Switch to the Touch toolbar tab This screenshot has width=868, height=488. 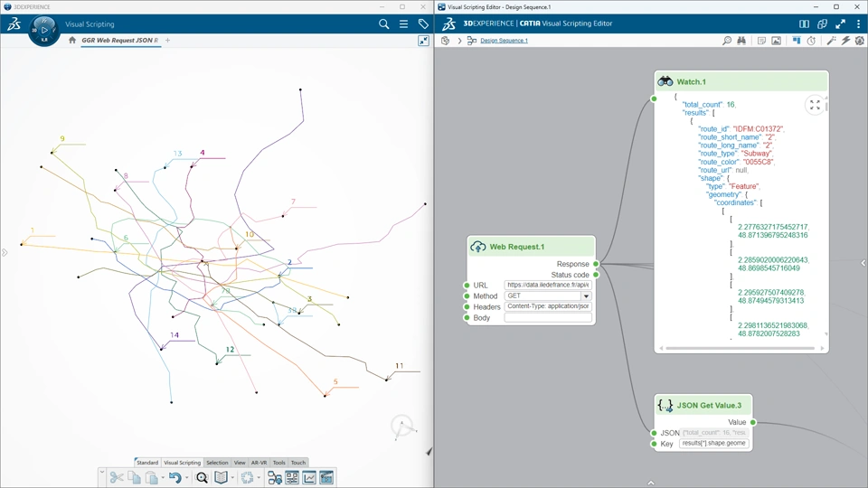point(298,463)
